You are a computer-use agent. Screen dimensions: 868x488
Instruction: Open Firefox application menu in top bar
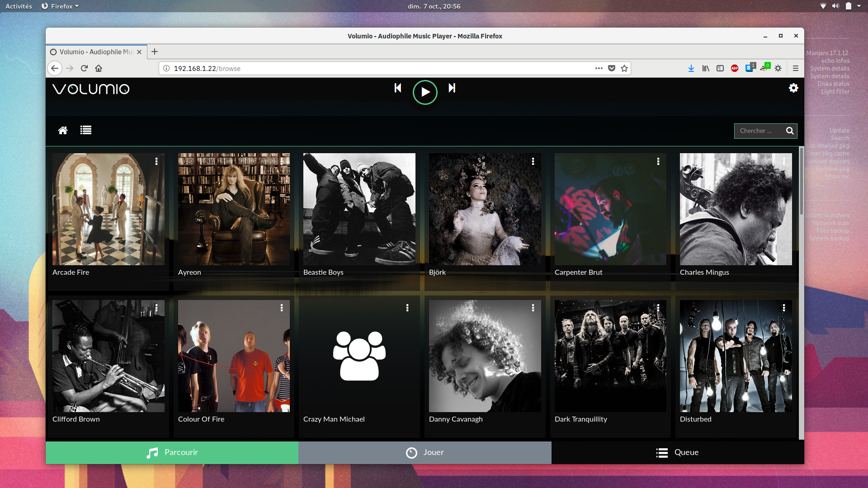point(60,6)
